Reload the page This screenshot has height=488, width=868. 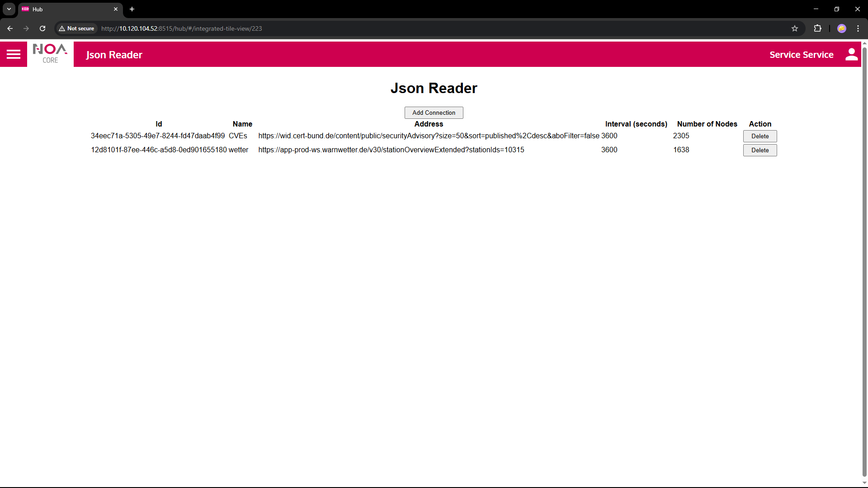(x=42, y=28)
